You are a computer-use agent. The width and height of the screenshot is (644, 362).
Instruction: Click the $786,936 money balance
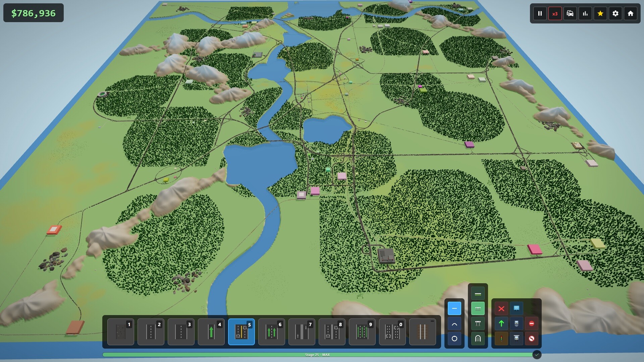click(34, 13)
